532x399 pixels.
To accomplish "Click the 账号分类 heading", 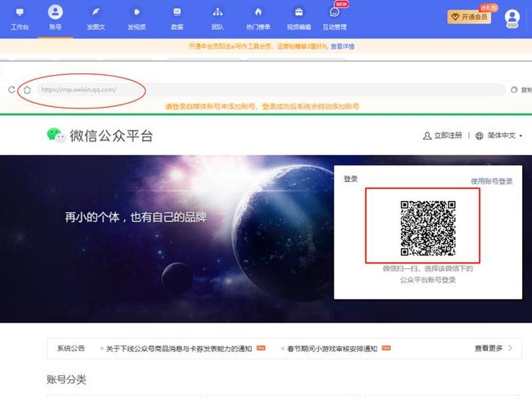I will pos(66,379).
